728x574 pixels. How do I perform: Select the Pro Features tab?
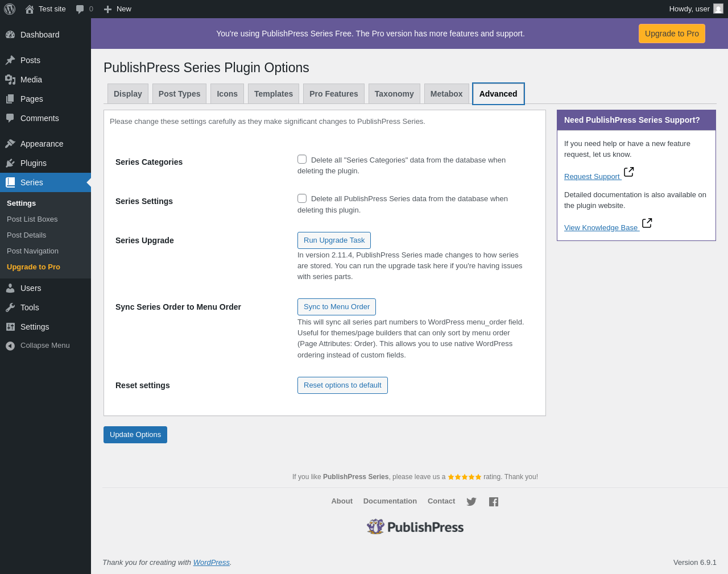pyautogui.click(x=334, y=94)
